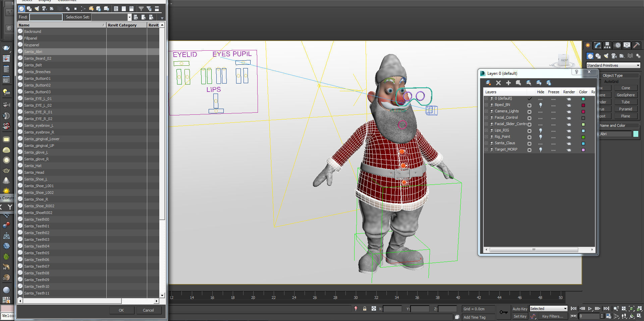Open the Utilities hammer icon
The image size is (644, 321).
tap(636, 45)
